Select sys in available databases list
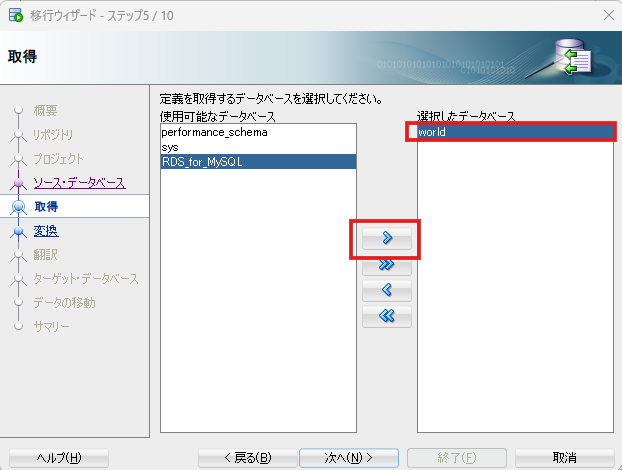The height and width of the screenshot is (470, 622). (x=258, y=147)
